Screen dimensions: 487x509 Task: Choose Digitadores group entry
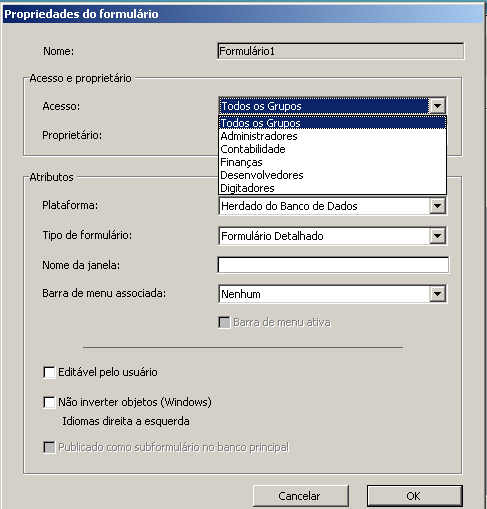click(x=332, y=188)
